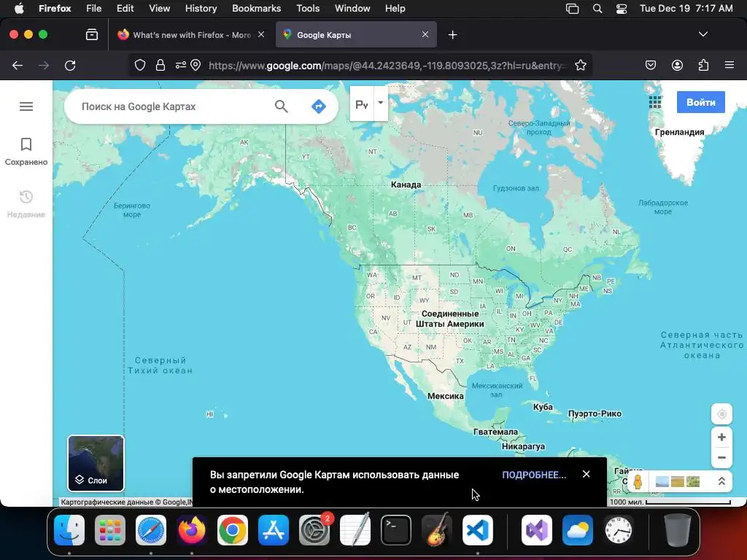
Task: Click the search magnifier in Maps
Action: (x=281, y=106)
